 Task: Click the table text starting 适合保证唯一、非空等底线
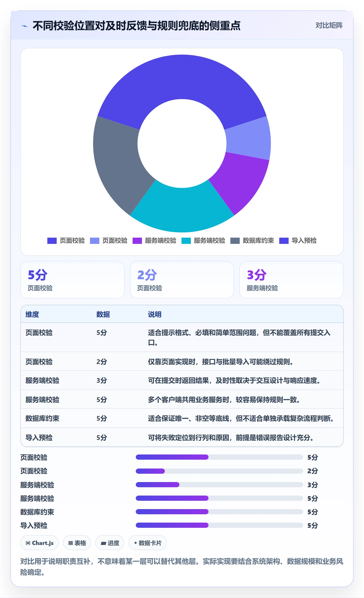(241, 418)
